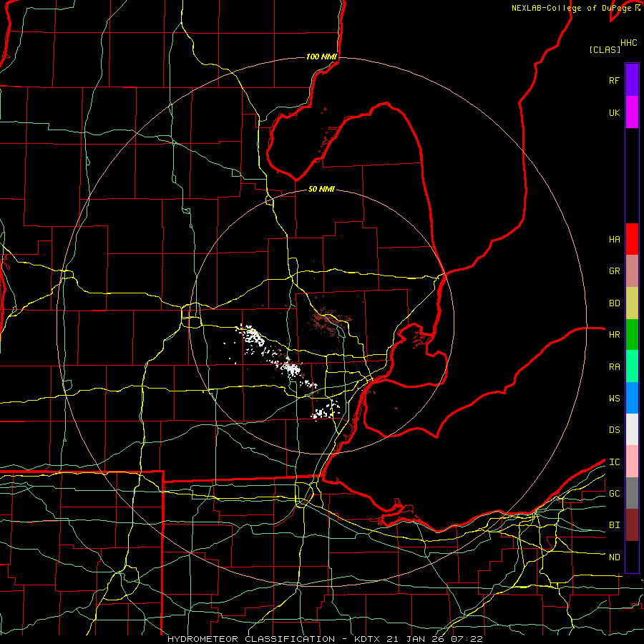Click the GR legend color swatch
644x644 pixels.
[632, 271]
